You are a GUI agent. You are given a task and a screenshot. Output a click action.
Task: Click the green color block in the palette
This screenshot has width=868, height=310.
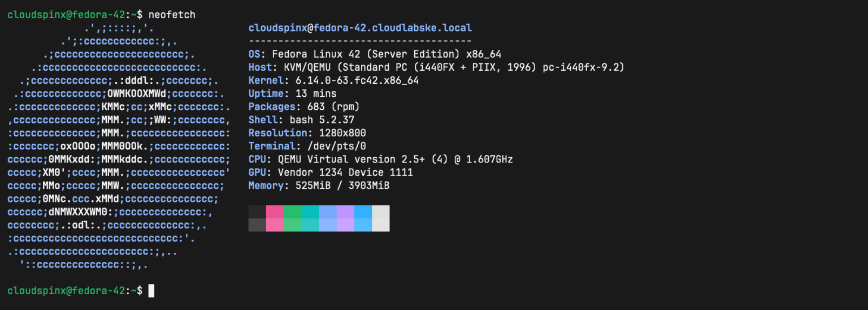coord(292,218)
